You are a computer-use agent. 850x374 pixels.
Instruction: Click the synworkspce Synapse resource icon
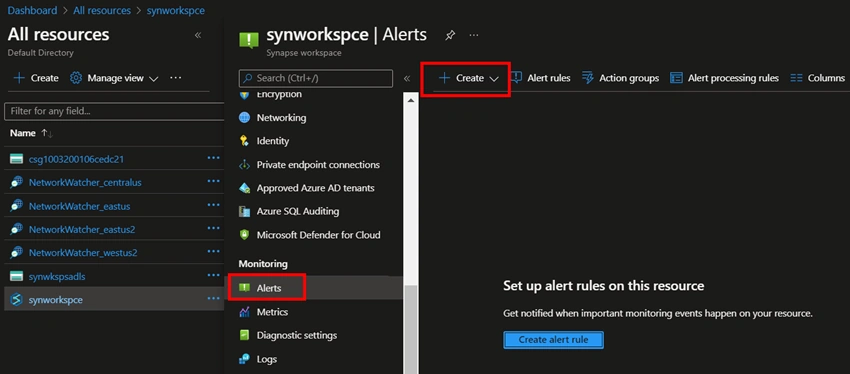pos(17,300)
